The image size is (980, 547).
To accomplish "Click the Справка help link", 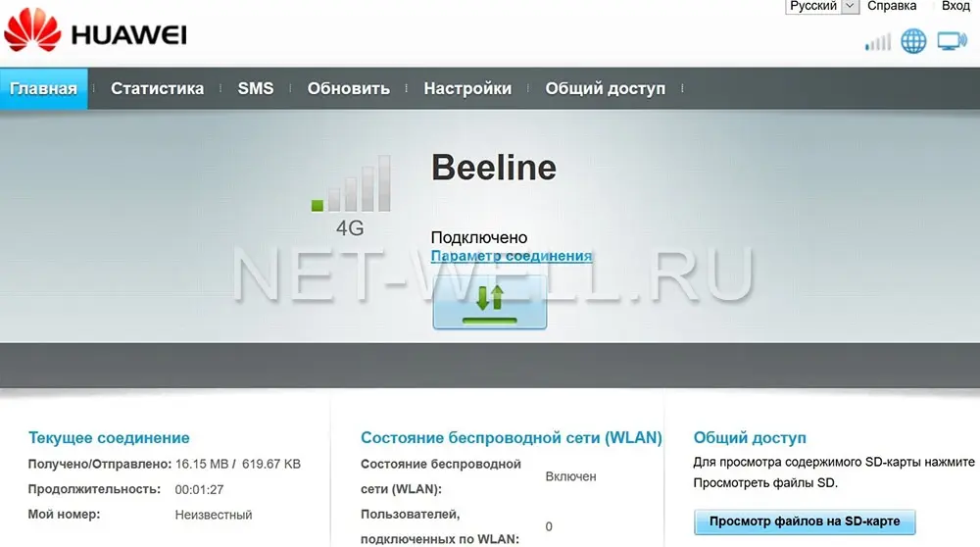I will (891, 6).
